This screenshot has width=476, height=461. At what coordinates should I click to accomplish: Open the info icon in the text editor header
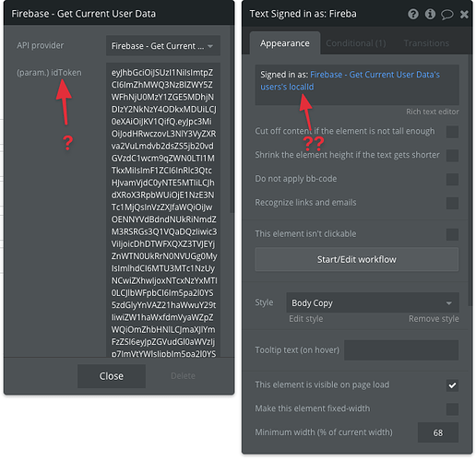pyautogui.click(x=430, y=14)
